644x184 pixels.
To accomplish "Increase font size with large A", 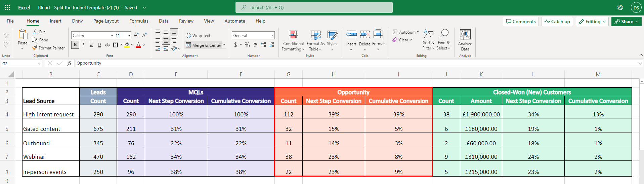I will (x=136, y=35).
